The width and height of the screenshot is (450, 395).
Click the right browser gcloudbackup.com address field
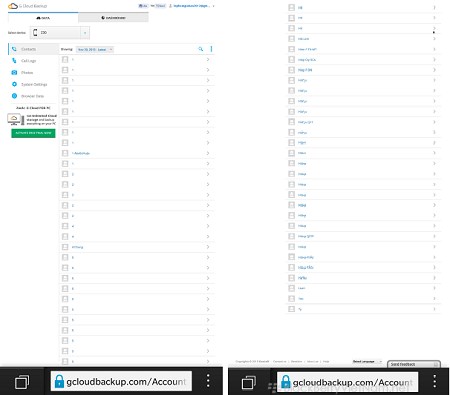click(x=348, y=382)
